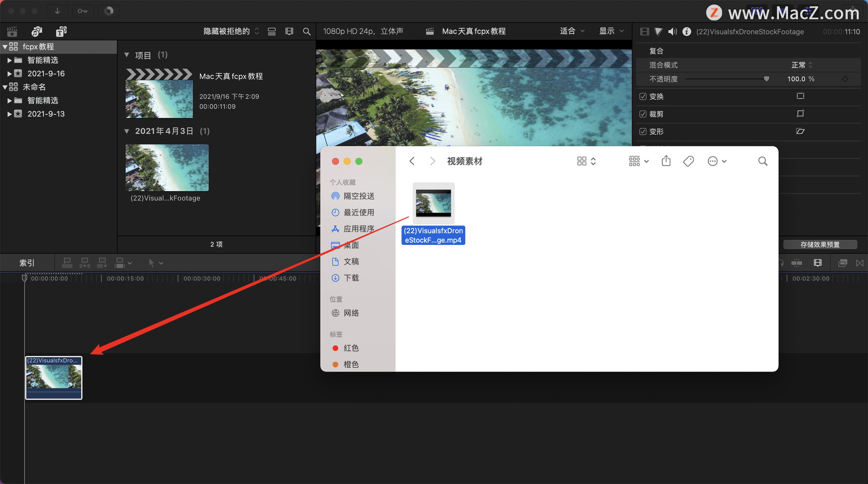Select 隔空投送 in Finder sidebar
The width and height of the screenshot is (868, 484).
(353, 196)
